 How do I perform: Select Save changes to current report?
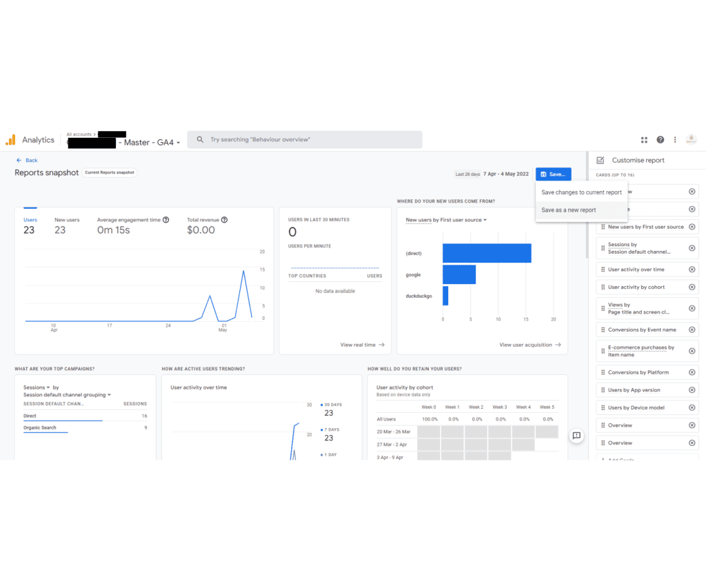[x=581, y=192]
